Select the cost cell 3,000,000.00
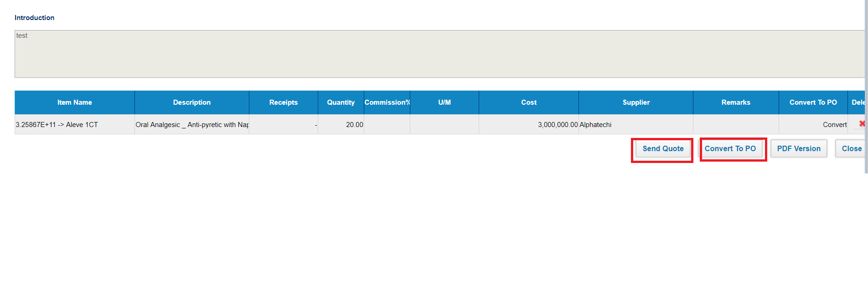 529,124
